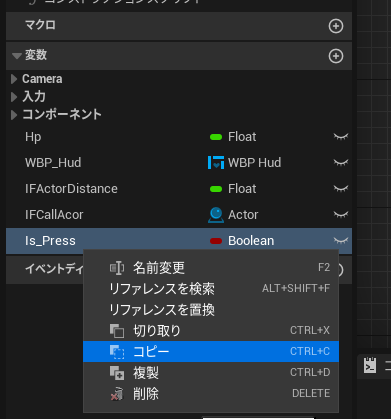Open the IFActorDistance Float type pill

pos(216,189)
